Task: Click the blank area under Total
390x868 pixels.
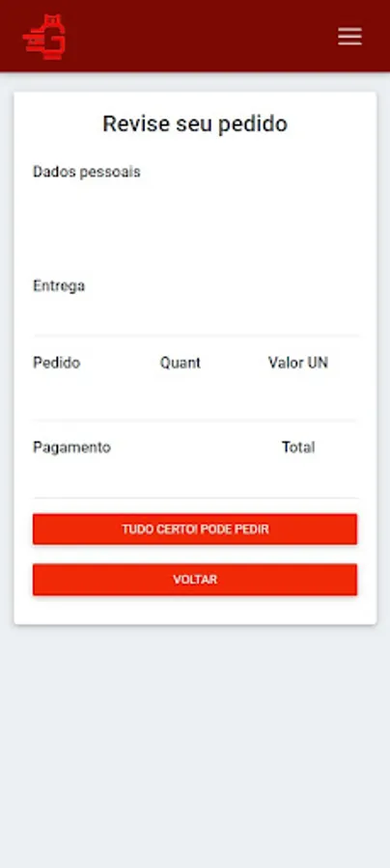Action: tap(298, 477)
